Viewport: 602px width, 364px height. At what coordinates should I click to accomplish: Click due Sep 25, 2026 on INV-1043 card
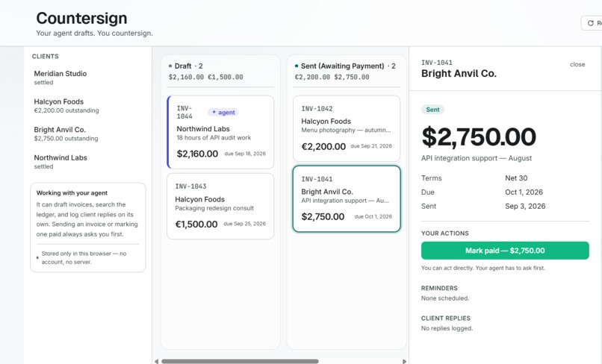(x=244, y=224)
